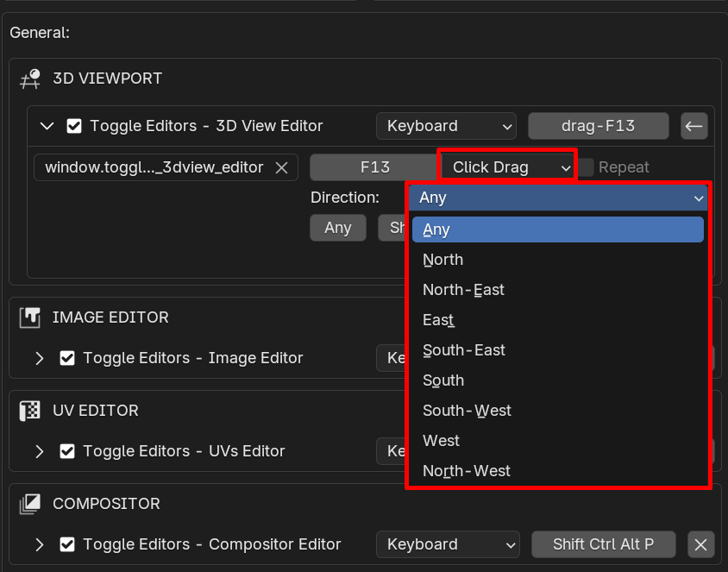This screenshot has height=572, width=728.
Task: Click the Image Editor section icon
Action: (29, 317)
